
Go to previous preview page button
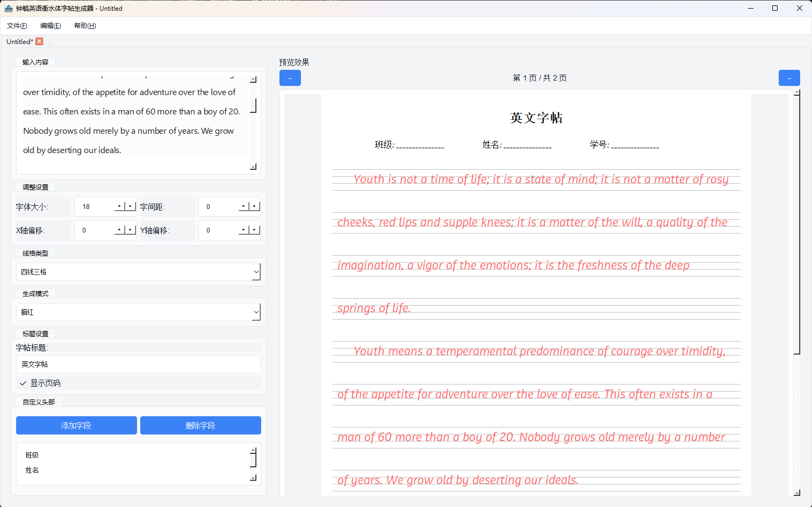click(x=290, y=78)
